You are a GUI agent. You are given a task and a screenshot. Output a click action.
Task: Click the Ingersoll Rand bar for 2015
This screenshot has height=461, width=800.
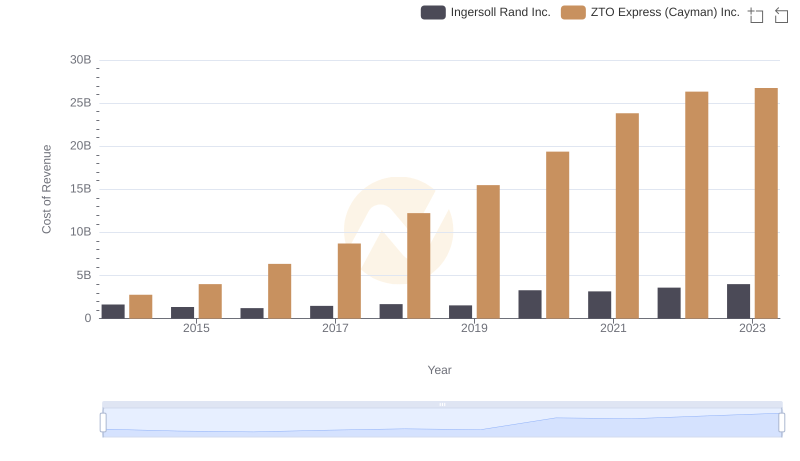[x=183, y=313]
